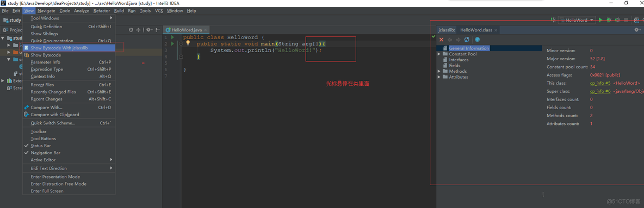Close the jclasslib viewer with red X

[442, 40]
